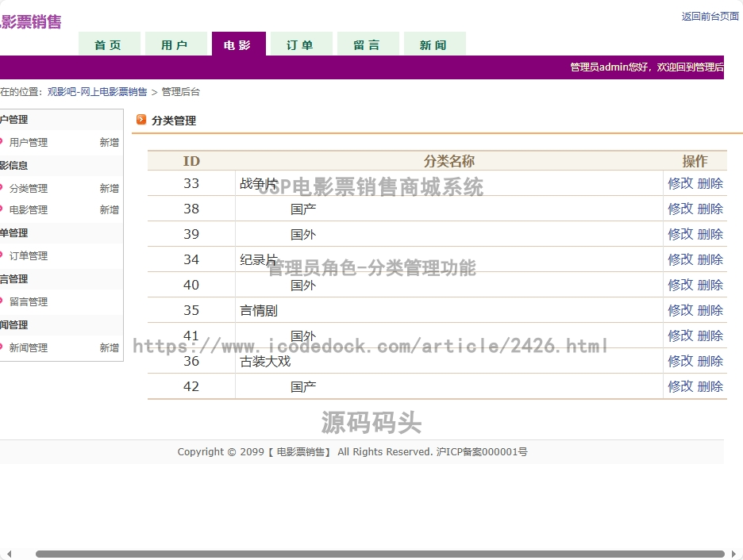Viewport: 743px width, 560px height.
Task: Select the 电影 tab
Action: [239, 44]
